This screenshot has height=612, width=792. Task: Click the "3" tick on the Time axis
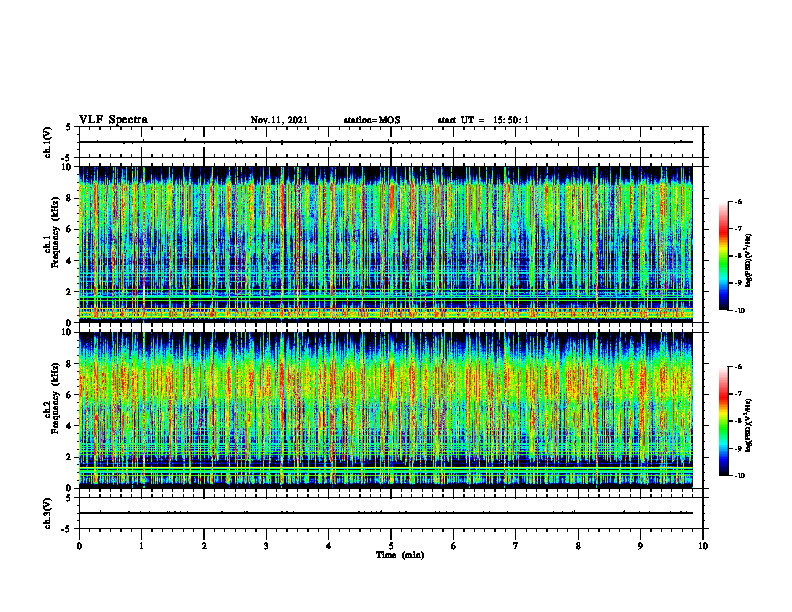[x=266, y=546]
